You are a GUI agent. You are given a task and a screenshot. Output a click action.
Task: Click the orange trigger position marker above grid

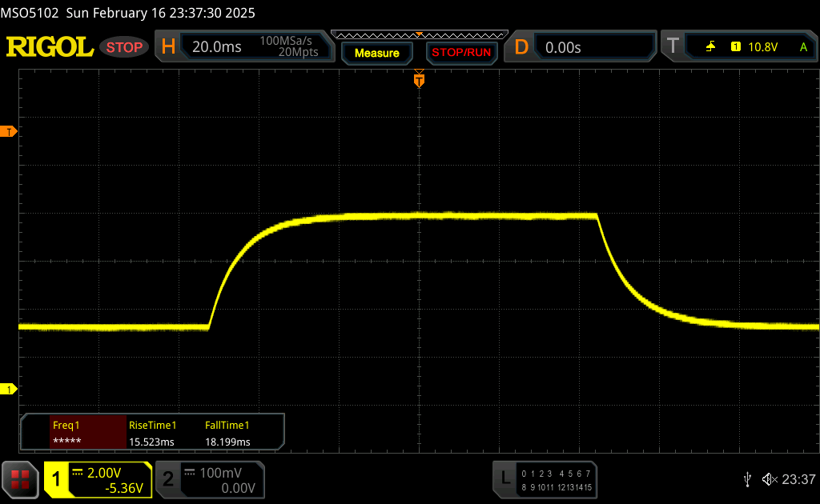coord(418,80)
